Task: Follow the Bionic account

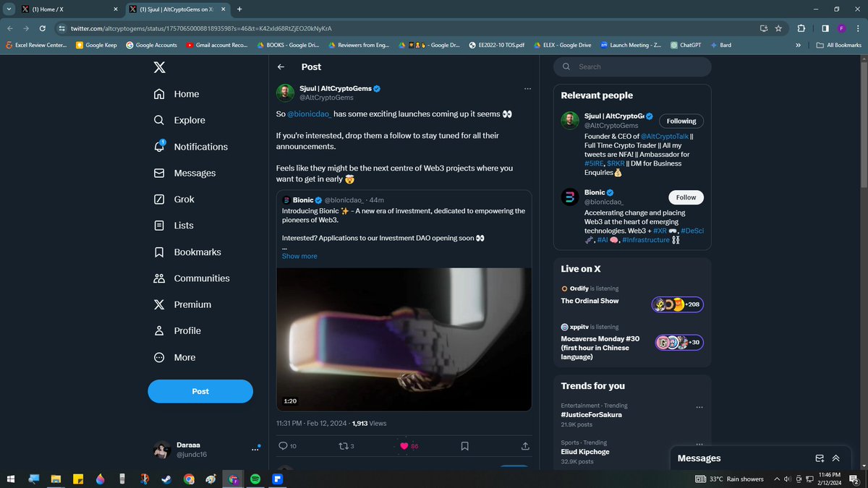Action: [x=686, y=197]
